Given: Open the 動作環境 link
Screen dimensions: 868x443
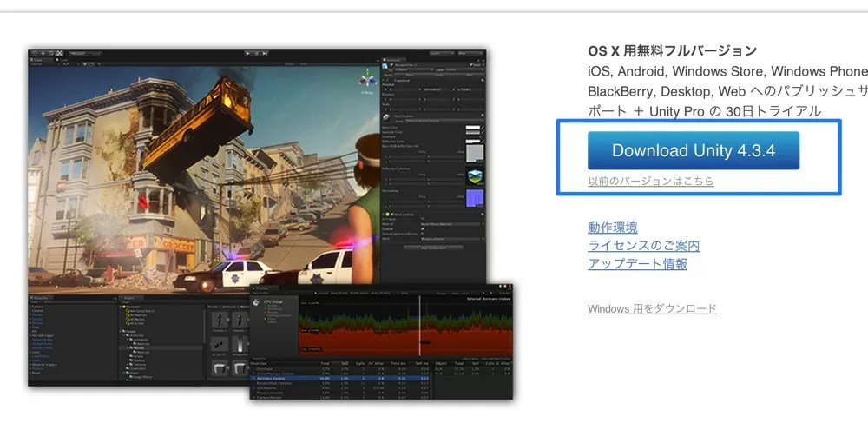Looking at the screenshot, I should coord(612,227).
